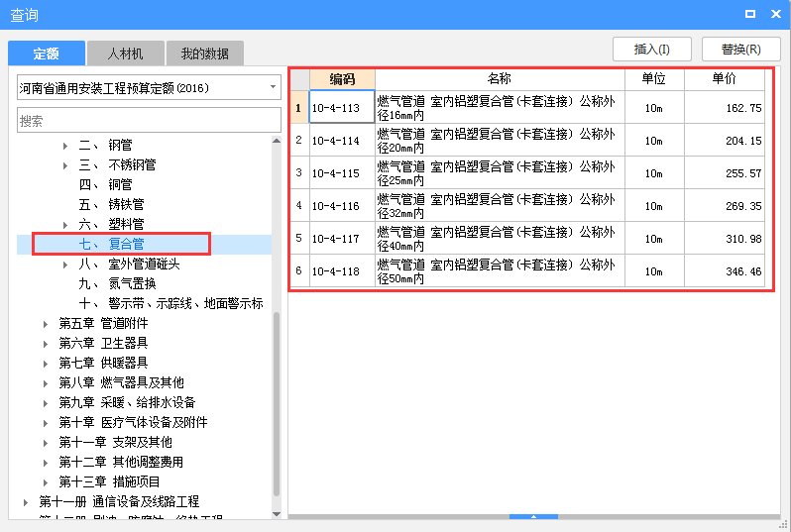Click row number 5 header
This screenshot has height=532, width=791.
click(299, 238)
